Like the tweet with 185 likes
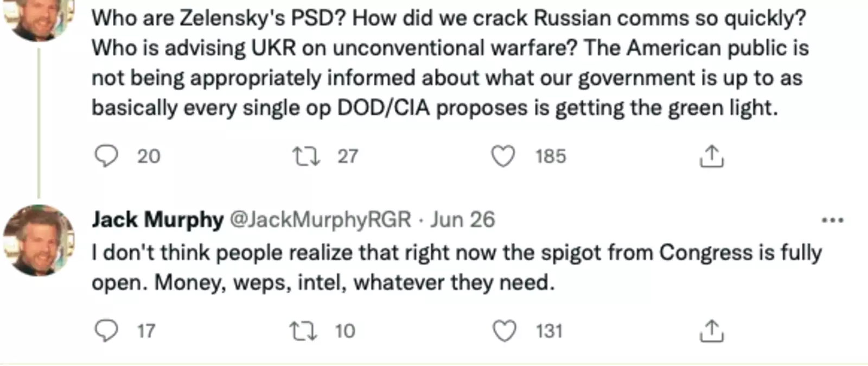 tap(503, 156)
